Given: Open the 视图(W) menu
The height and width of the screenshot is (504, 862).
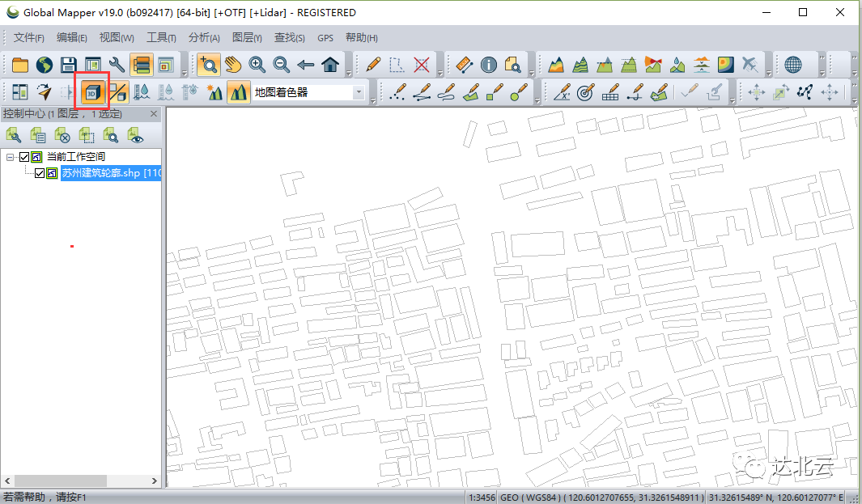Looking at the screenshot, I should [x=117, y=37].
